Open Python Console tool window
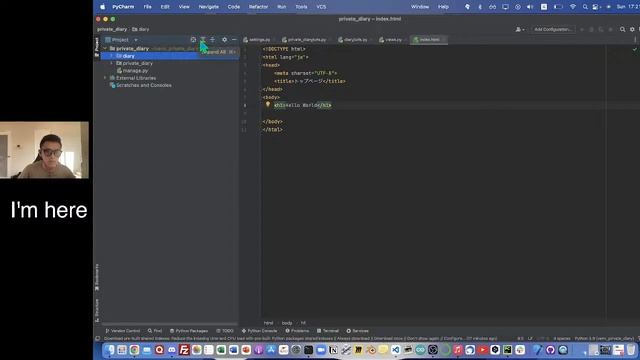This screenshot has width=640, height=360. (x=259, y=331)
